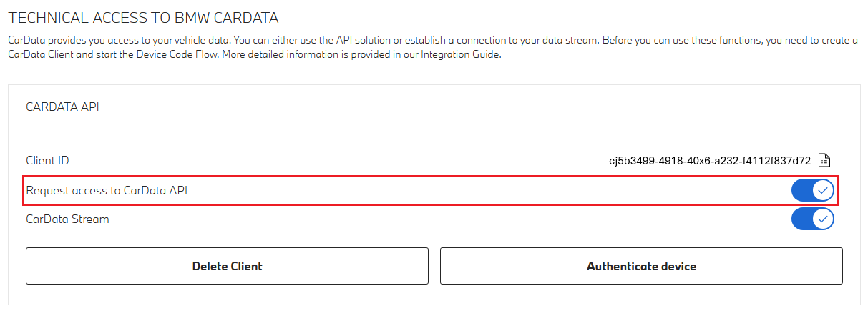Disable the CarData Stream switch
The width and height of the screenshot is (868, 311).
pyautogui.click(x=812, y=219)
